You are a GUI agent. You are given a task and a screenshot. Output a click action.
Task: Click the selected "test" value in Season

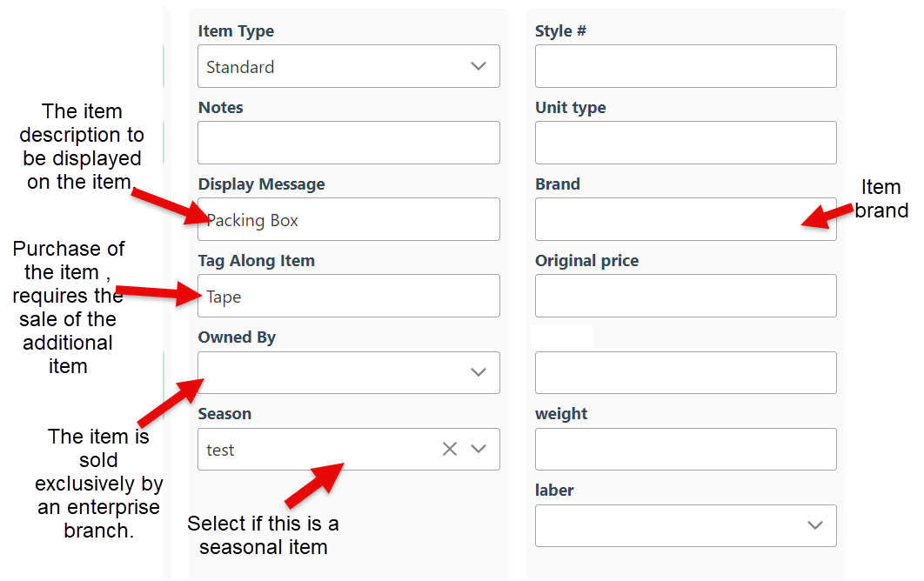221,451
